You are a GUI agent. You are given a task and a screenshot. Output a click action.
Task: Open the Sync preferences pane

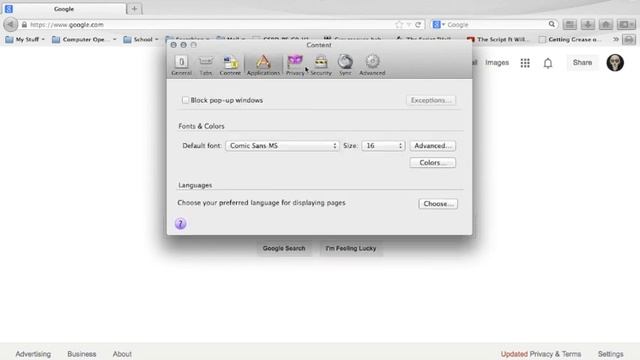[345, 65]
